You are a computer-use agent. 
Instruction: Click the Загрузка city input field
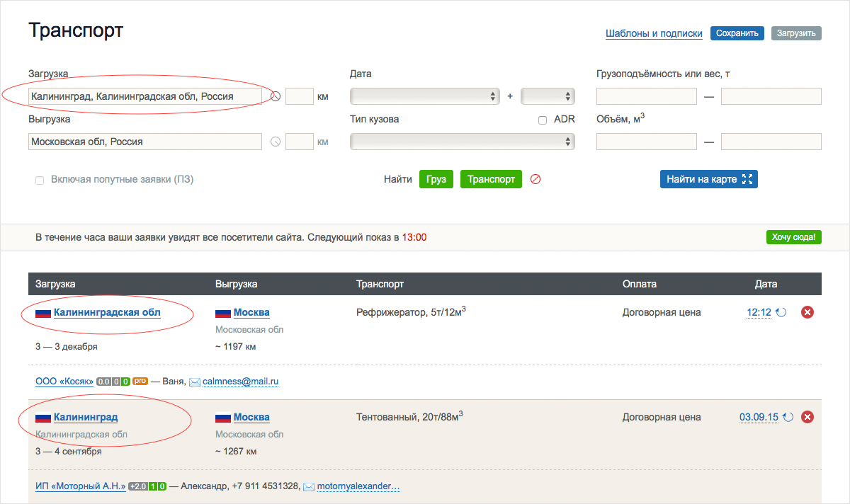145,96
